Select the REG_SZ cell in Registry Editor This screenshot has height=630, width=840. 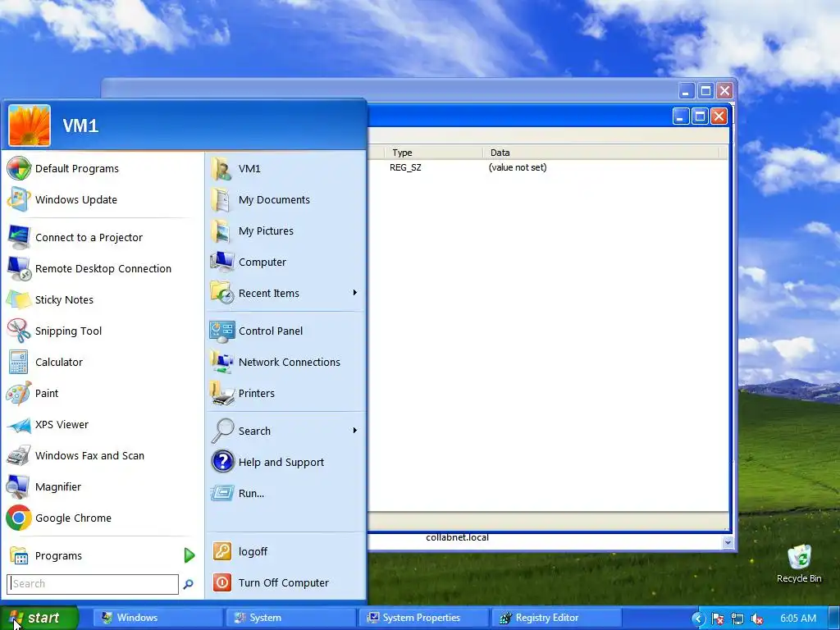pos(405,167)
